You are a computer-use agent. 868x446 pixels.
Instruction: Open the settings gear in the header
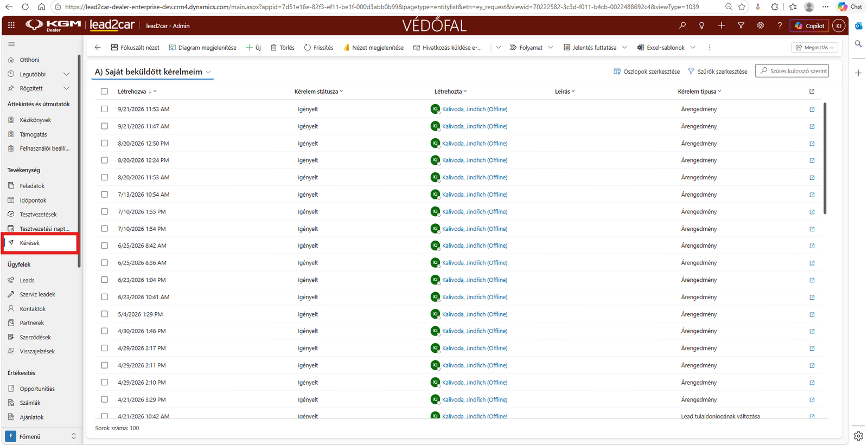pyautogui.click(x=761, y=25)
